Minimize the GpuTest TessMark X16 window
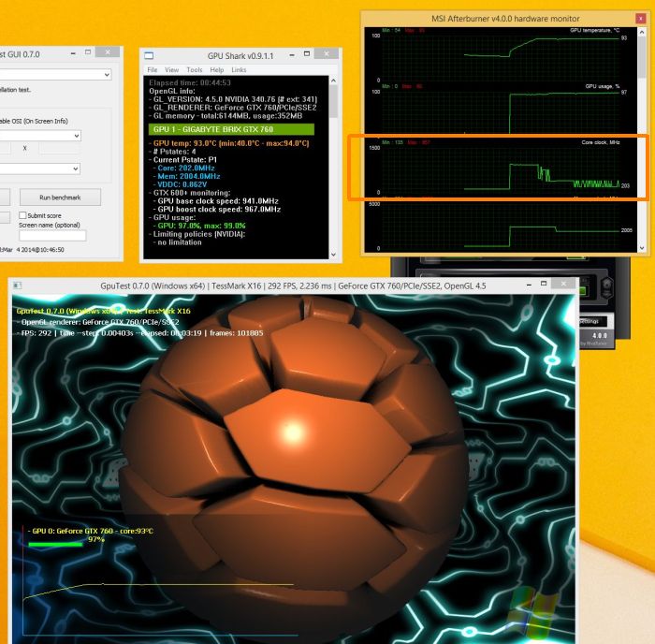655x644 pixels. [529, 285]
